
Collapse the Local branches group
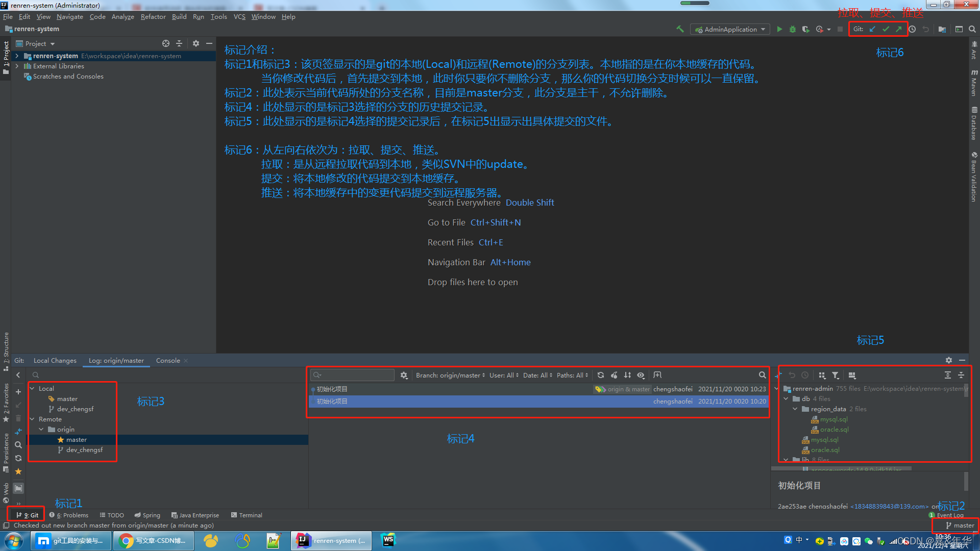click(32, 389)
